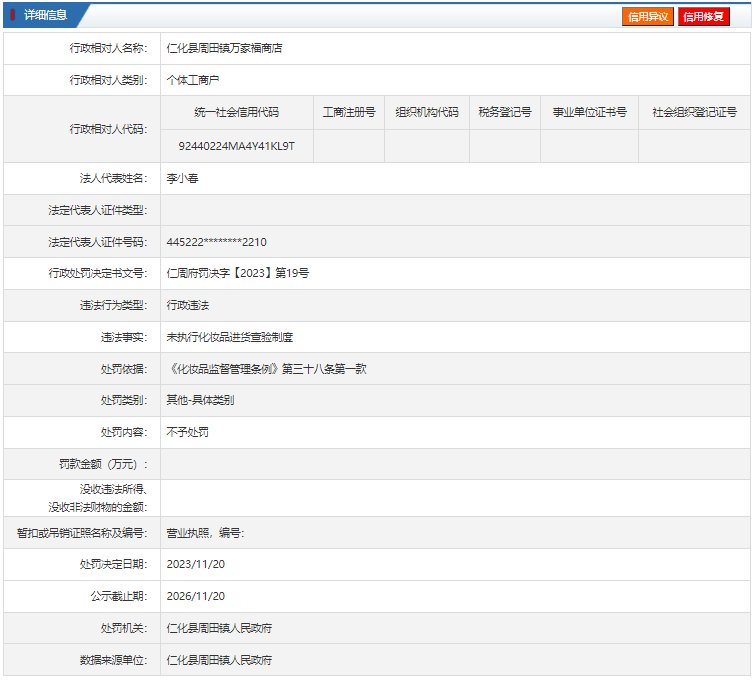The height and width of the screenshot is (680, 754).
Task: Click the 事业单位证书号 column header
Action: click(590, 113)
